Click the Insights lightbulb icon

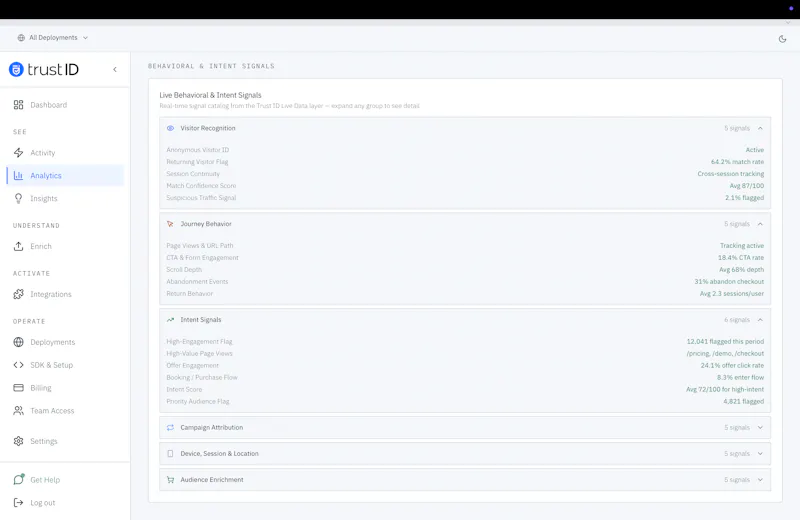pyautogui.click(x=18, y=199)
